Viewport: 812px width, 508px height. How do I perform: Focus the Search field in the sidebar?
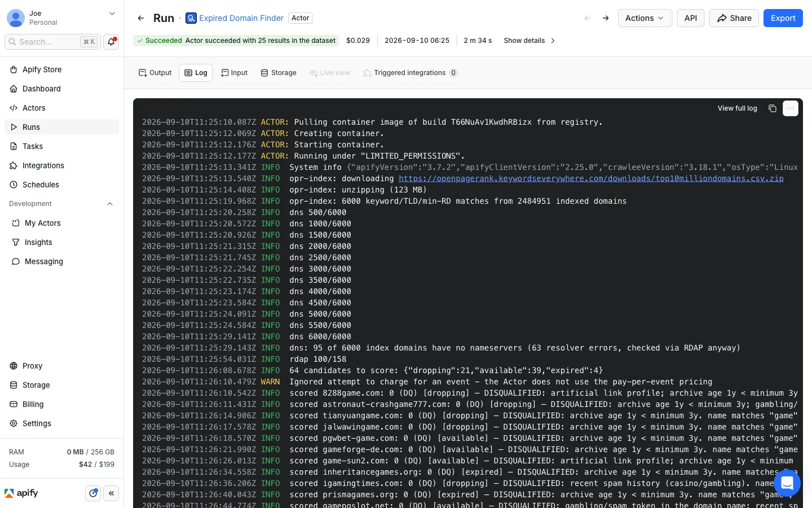click(x=53, y=42)
